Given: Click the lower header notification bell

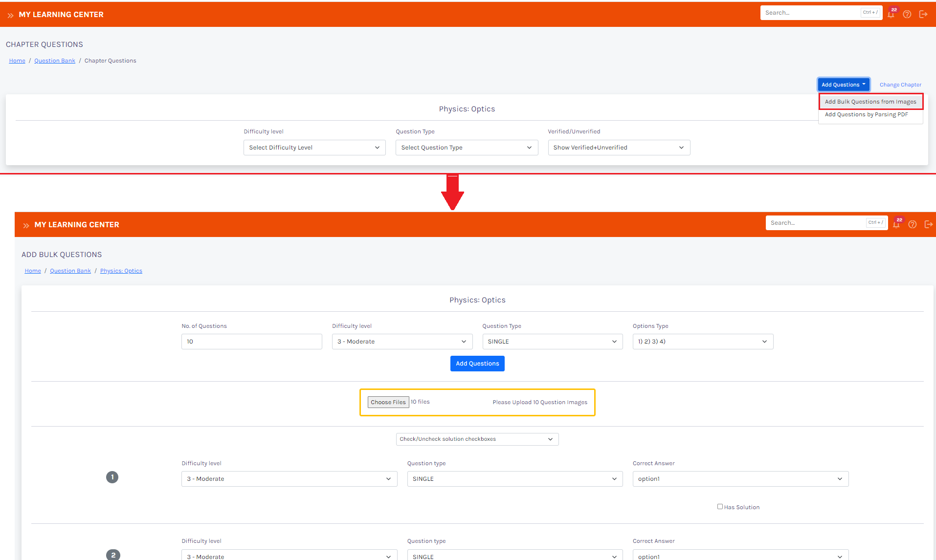Looking at the screenshot, I should (x=896, y=224).
